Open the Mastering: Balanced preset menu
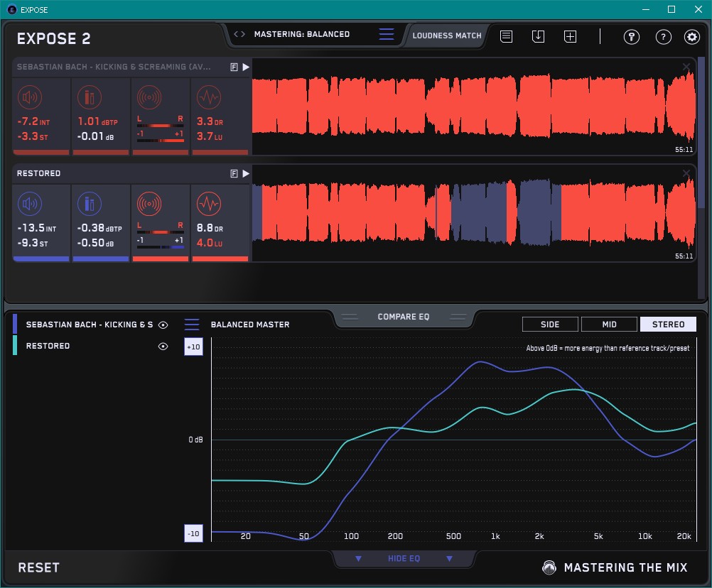 click(301, 34)
